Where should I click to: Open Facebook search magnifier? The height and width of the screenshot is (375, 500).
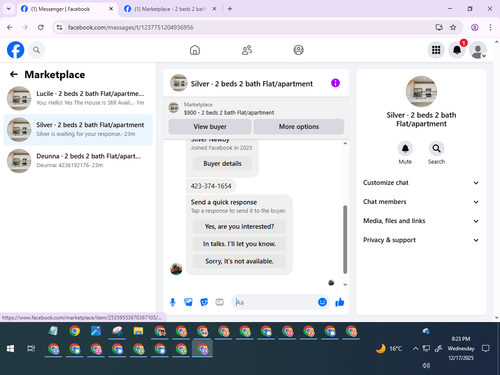tap(36, 50)
